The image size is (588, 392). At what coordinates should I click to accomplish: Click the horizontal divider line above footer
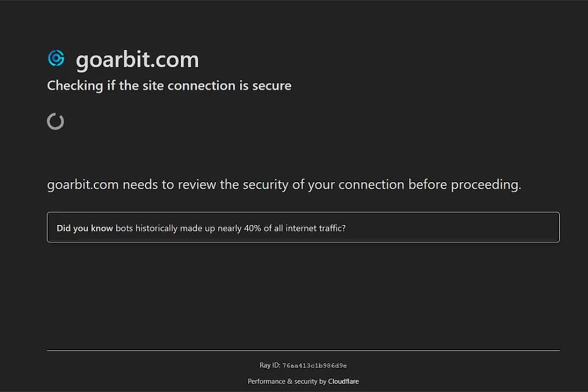point(303,351)
